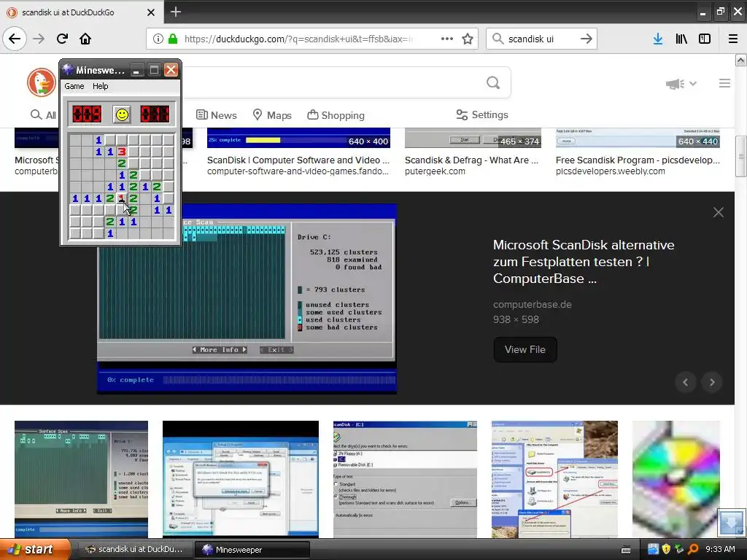Open the Windows dialog screenshot thumbnail
Viewport: 747px width, 560px height.
241,479
